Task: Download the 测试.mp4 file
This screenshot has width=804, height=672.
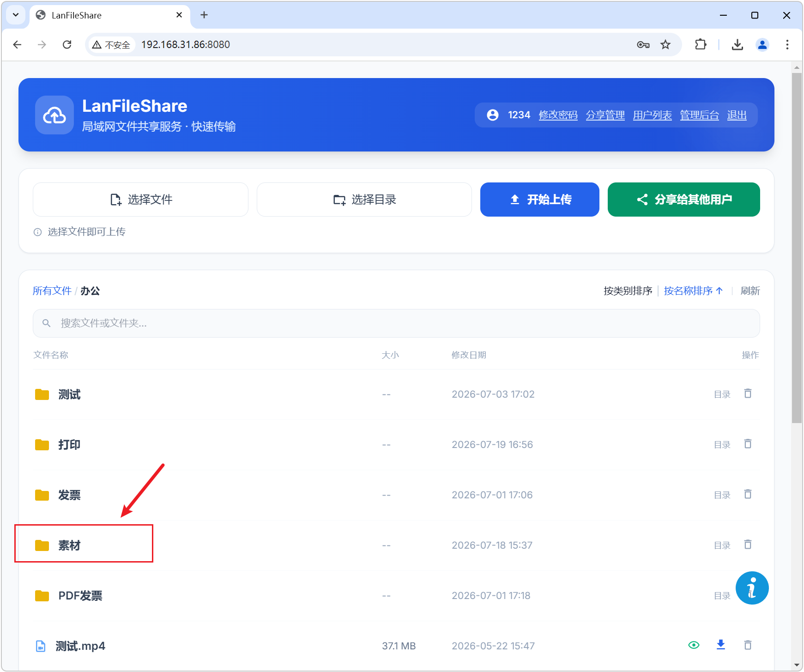Action: (720, 645)
